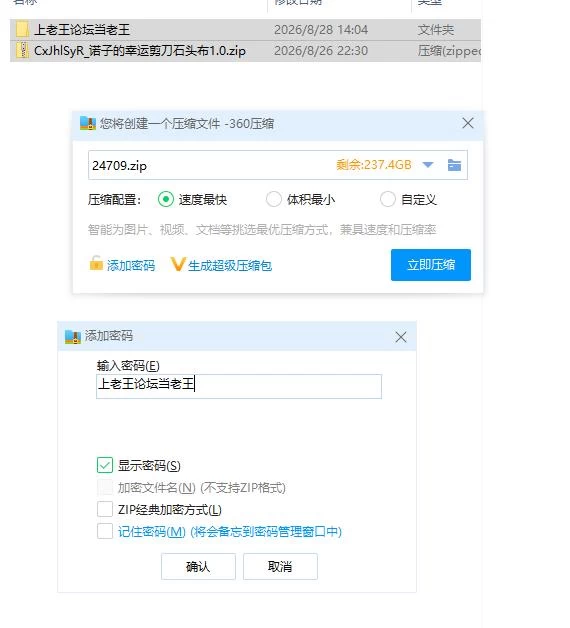Click the 输入密码 password input field
Viewport: 570px width, 628px height.
[239, 386]
